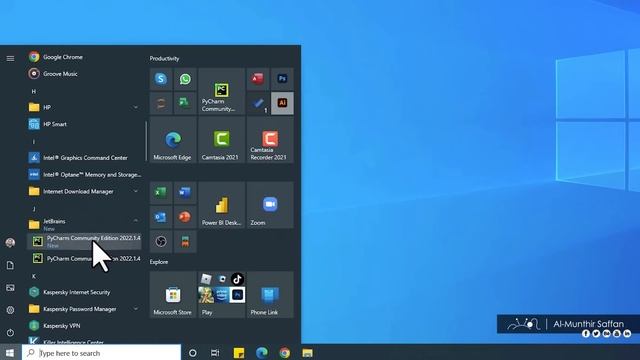Screen dimensions: 640x360
Task: Open the OBS Studio tile
Action: pyautogui.click(x=161, y=241)
